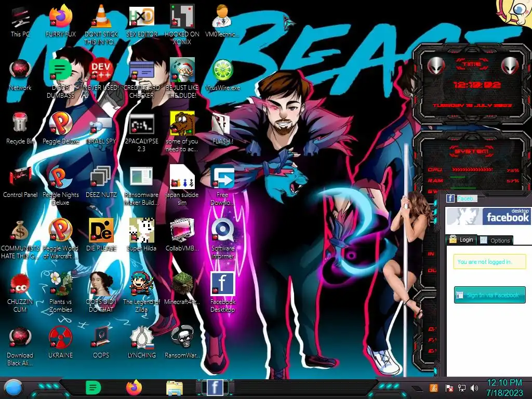Open DEEZ NUTZ shortcut
532x399 pixels.
(x=101, y=182)
